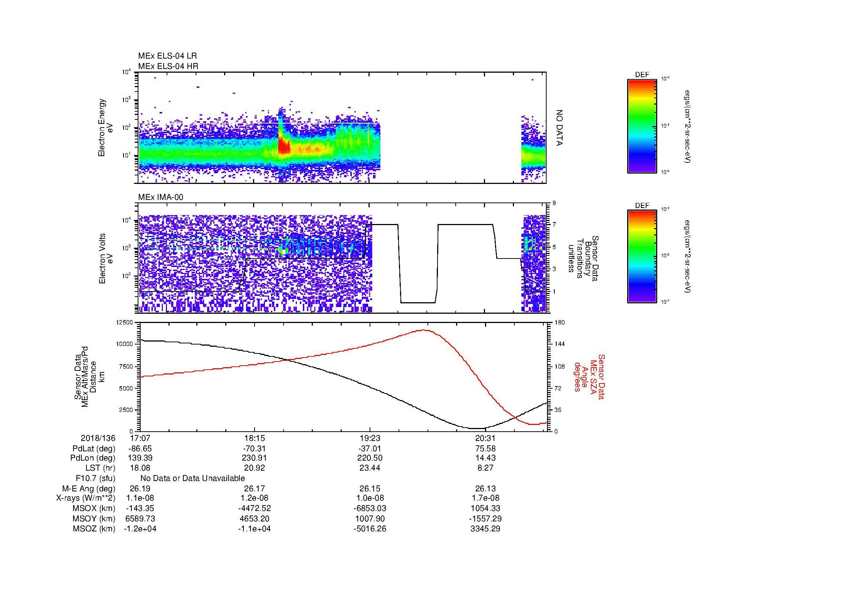This screenshot has height=613, width=868.
Task: Click the '20:31' time tick label
Action: pyautogui.click(x=485, y=438)
